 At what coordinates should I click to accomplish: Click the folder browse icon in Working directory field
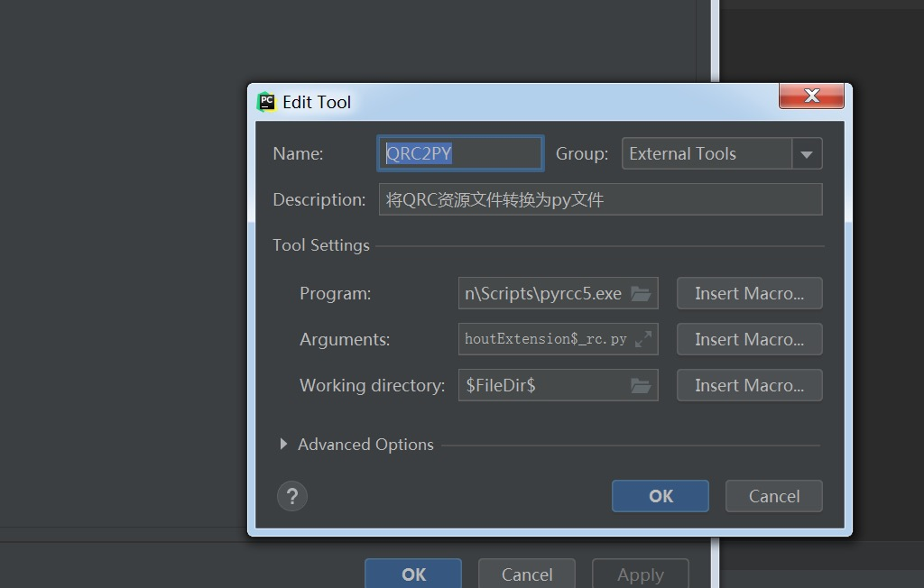[x=641, y=385]
